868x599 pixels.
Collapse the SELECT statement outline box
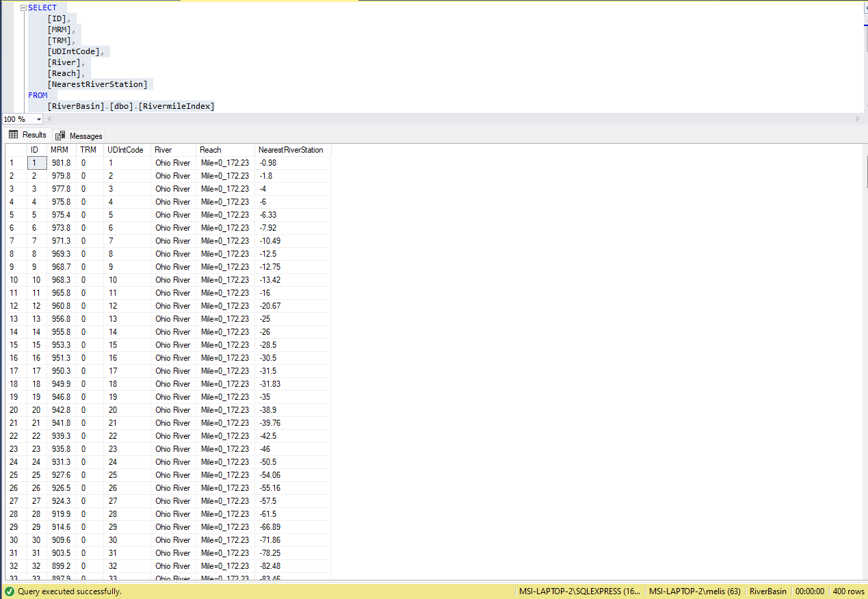(x=23, y=8)
